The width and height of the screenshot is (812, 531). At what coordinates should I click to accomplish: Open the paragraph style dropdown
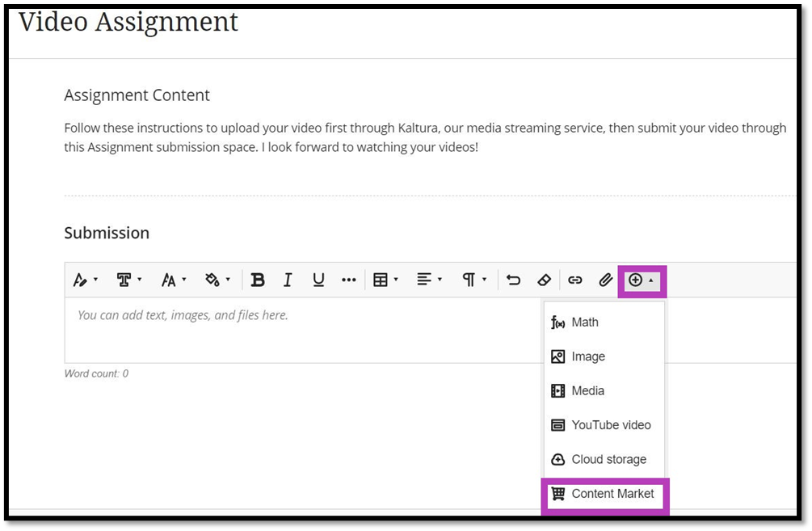point(473,280)
